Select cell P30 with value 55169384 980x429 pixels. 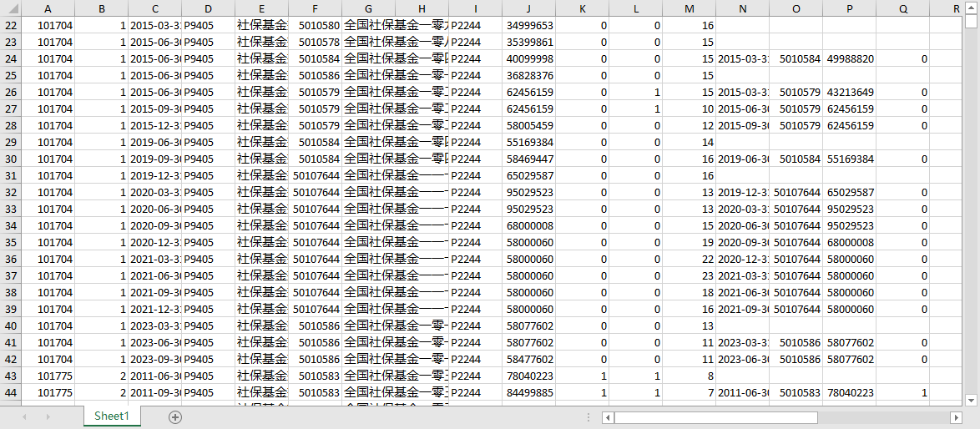[850, 159]
